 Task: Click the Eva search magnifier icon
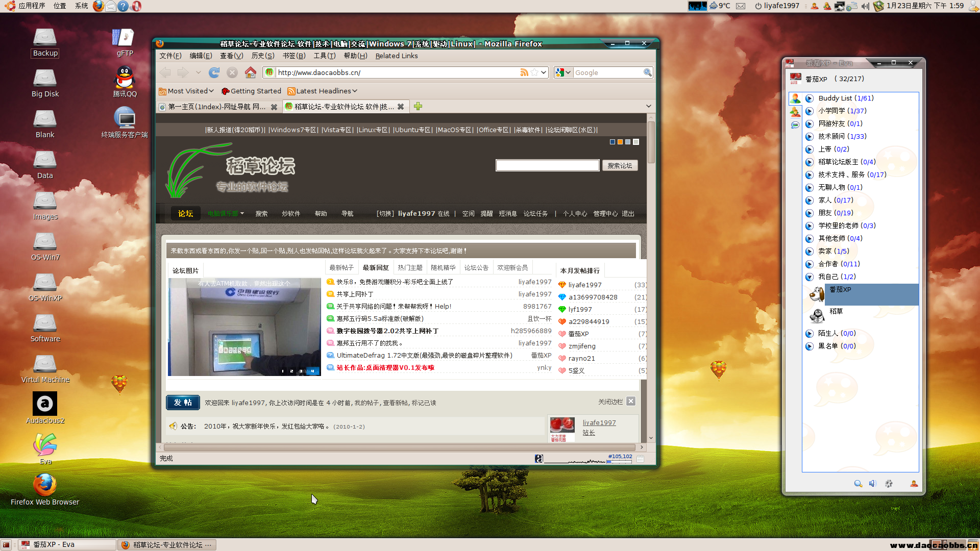[x=858, y=484]
